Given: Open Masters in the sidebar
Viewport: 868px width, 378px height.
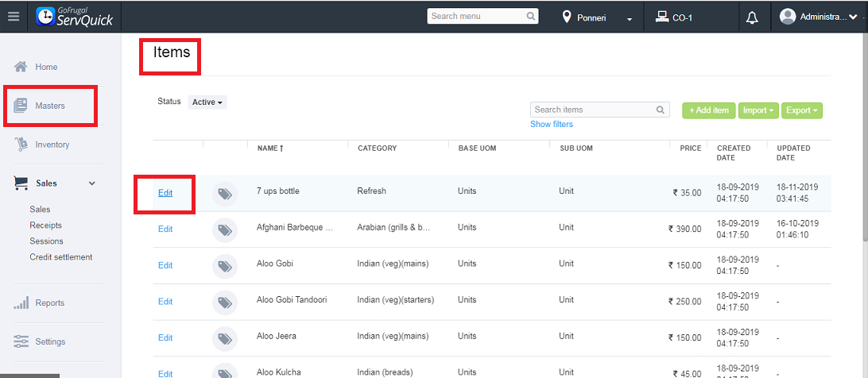Looking at the screenshot, I should [50, 106].
